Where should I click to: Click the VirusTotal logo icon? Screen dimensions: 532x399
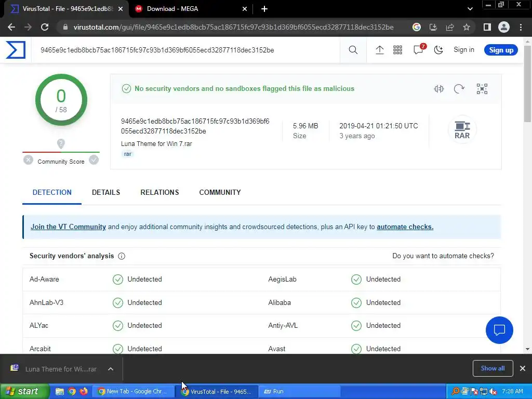[x=16, y=50]
